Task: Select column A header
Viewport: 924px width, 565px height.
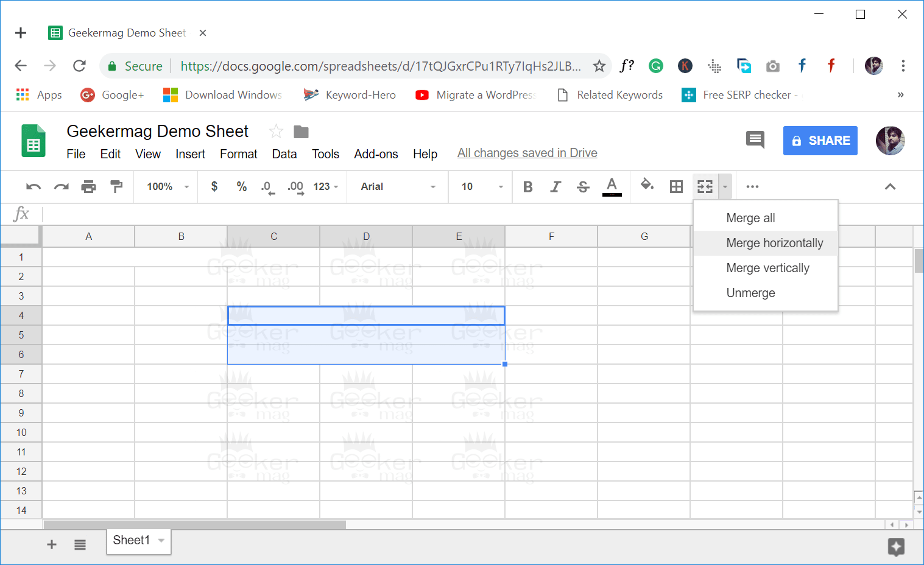Action: tap(88, 236)
